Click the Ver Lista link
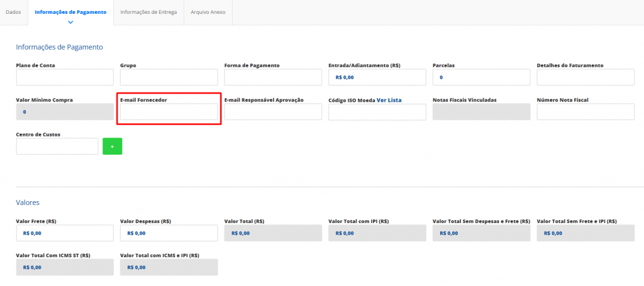 point(389,100)
